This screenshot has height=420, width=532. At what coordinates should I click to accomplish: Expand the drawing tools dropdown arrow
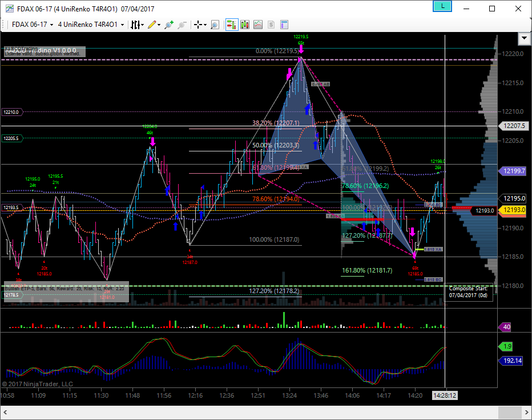click(159, 25)
